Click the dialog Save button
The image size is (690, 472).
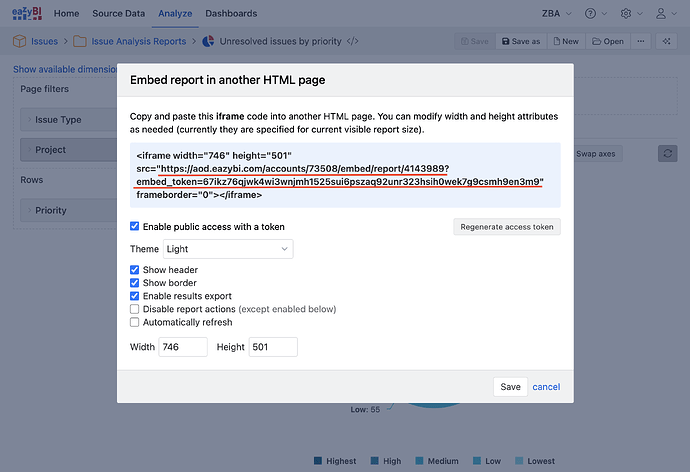tap(510, 387)
